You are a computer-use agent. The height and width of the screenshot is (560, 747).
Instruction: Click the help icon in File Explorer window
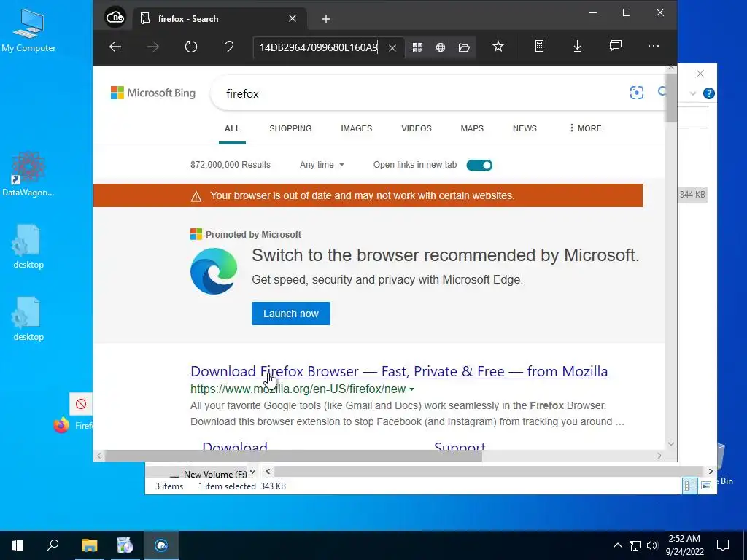pos(708,93)
